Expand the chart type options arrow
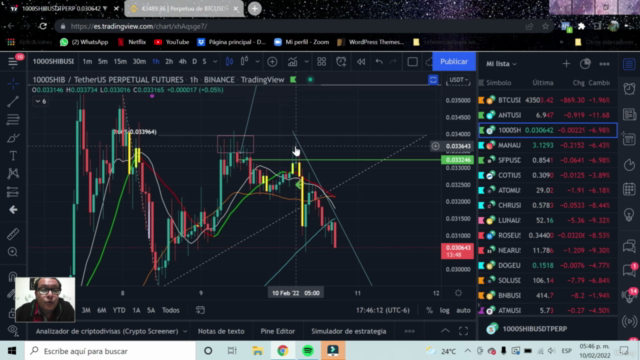The height and width of the screenshot is (360, 640). point(257,62)
